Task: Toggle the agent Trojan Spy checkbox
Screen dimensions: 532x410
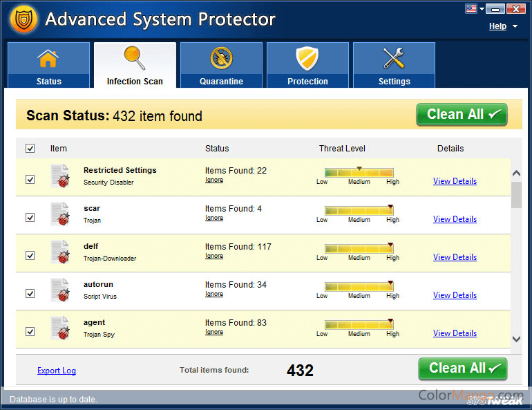Action: (x=30, y=331)
